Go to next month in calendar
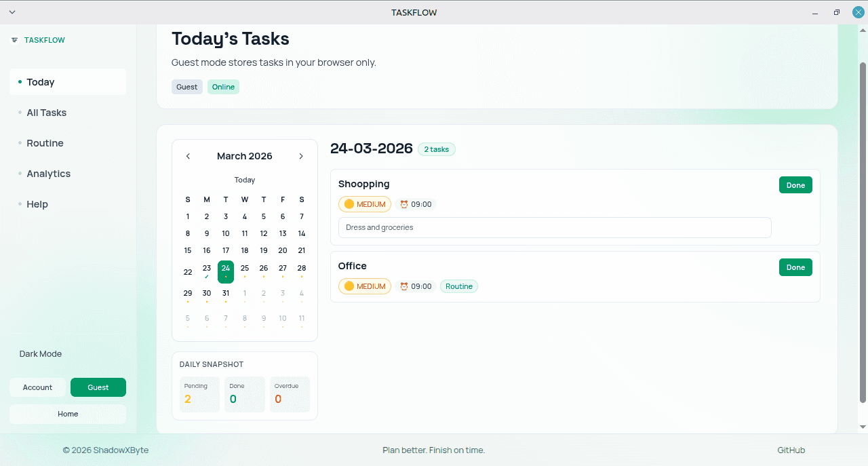 (301, 156)
